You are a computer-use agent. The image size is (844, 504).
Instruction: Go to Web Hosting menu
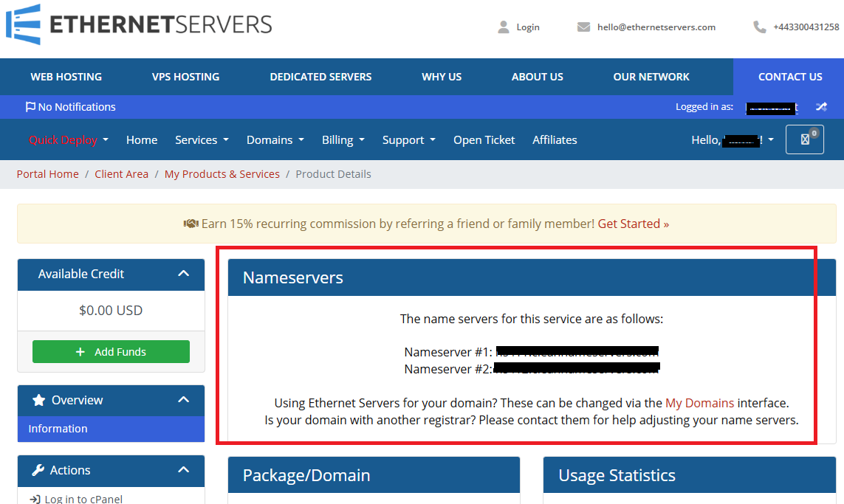[66, 77]
